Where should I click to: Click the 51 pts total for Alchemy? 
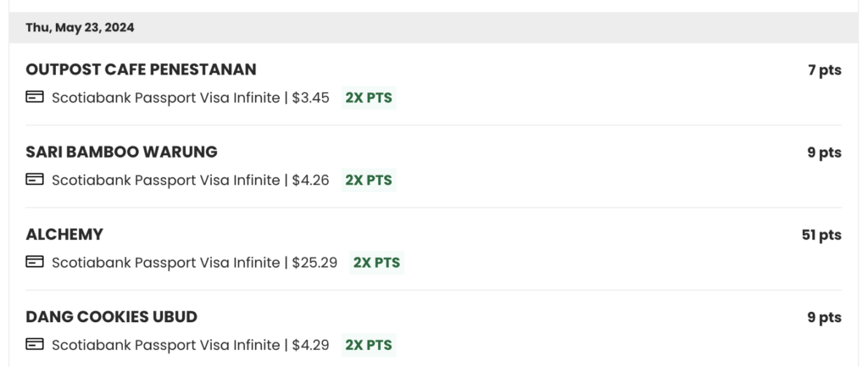821,235
